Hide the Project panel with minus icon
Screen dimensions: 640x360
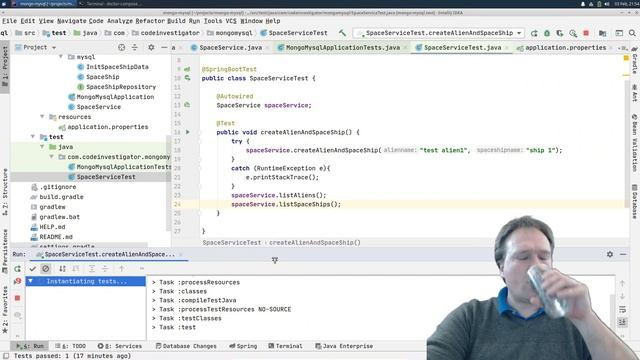click(164, 47)
